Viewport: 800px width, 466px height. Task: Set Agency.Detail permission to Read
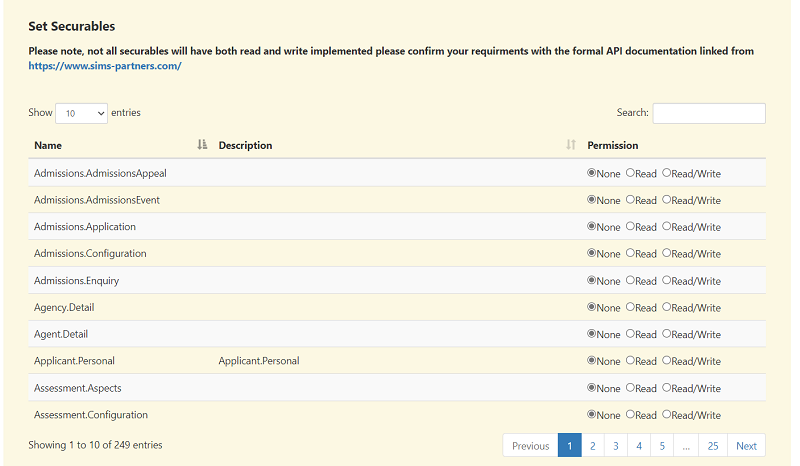click(x=631, y=308)
